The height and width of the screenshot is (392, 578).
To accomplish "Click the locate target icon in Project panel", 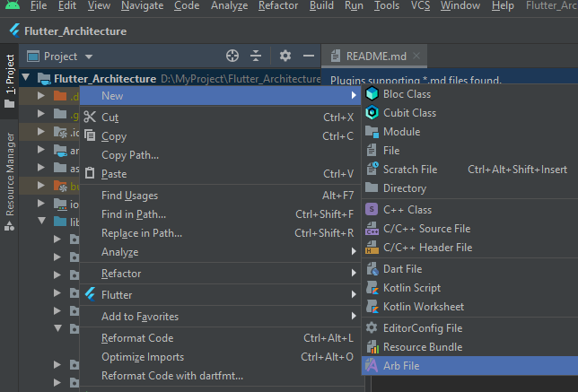I will [232, 56].
